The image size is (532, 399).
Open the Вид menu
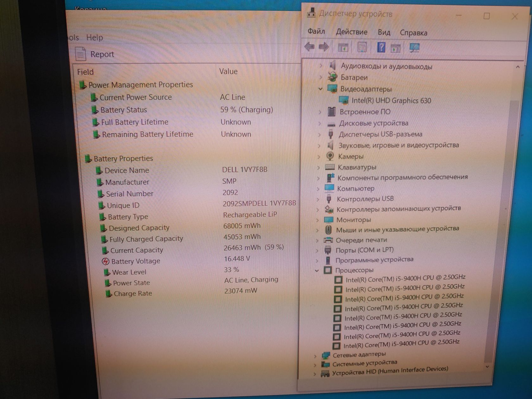point(384,32)
